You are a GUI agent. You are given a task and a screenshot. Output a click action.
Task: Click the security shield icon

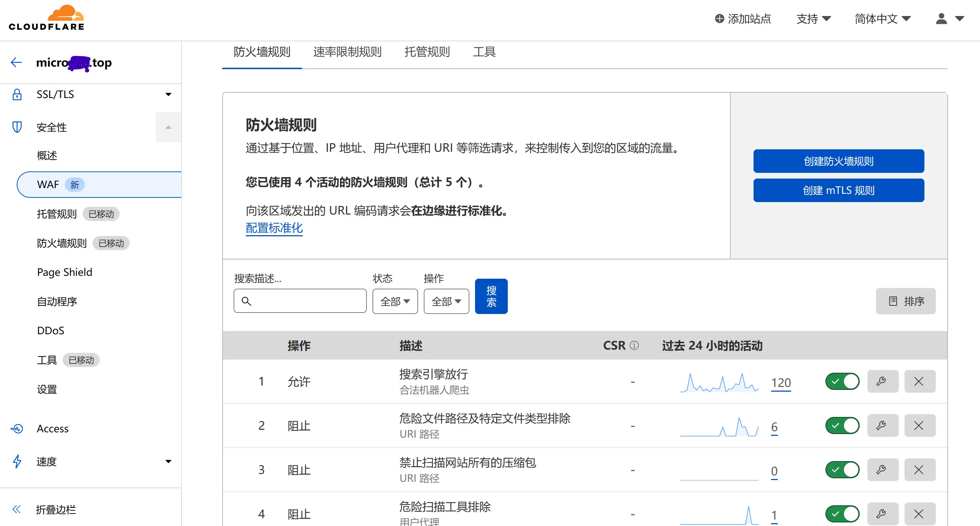tap(17, 127)
